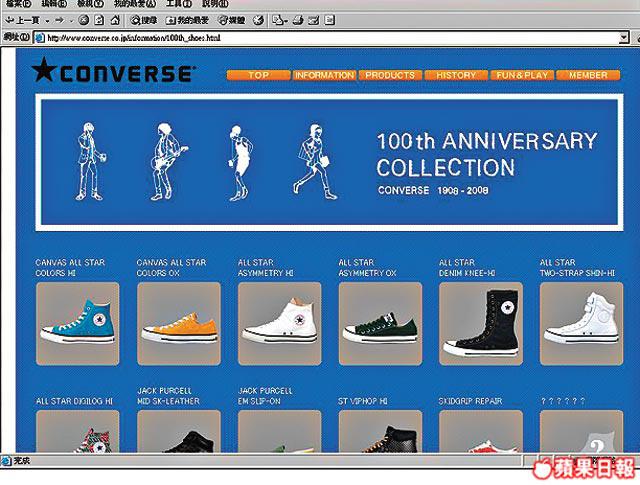Click the Stop loading icon
Viewport: 640px width, 485px height.
[83, 20]
